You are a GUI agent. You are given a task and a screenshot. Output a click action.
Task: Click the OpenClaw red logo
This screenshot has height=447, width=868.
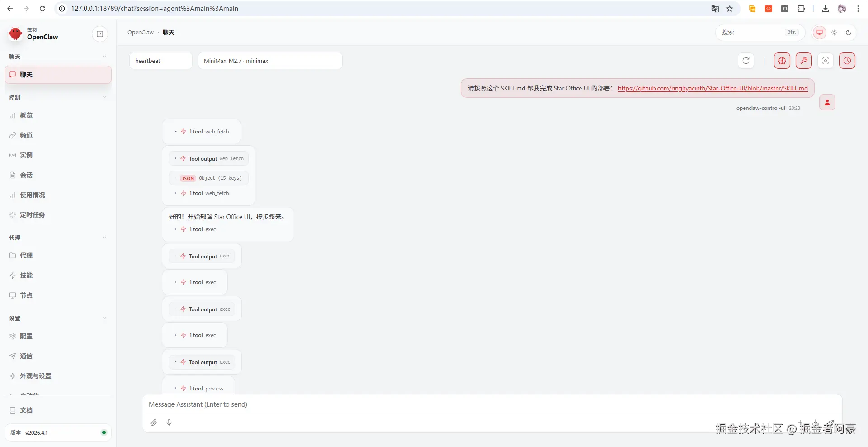tap(15, 33)
